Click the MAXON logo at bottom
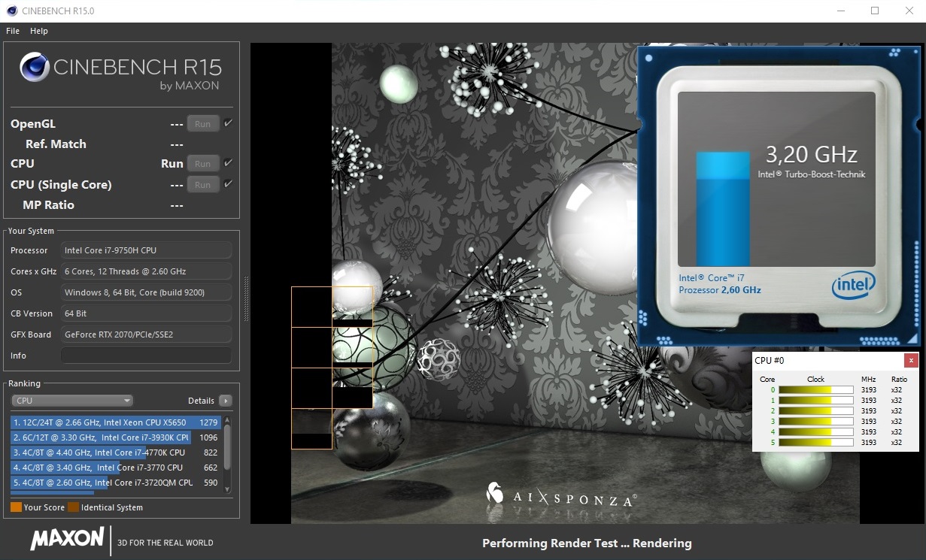Screen dimensions: 926x560 67,538
